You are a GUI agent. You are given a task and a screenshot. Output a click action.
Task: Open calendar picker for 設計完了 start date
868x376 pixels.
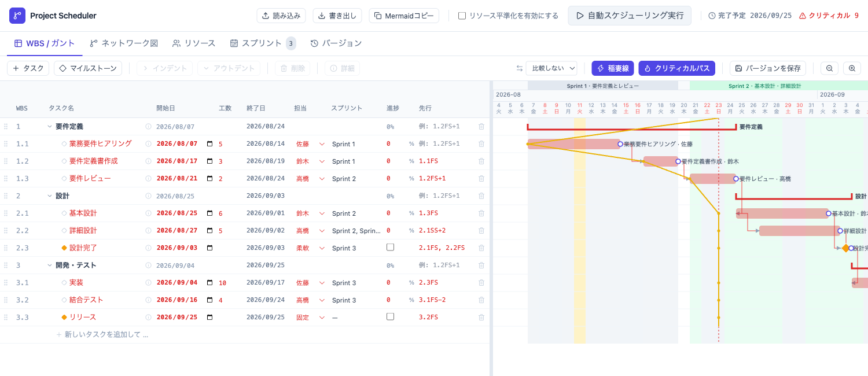click(209, 248)
